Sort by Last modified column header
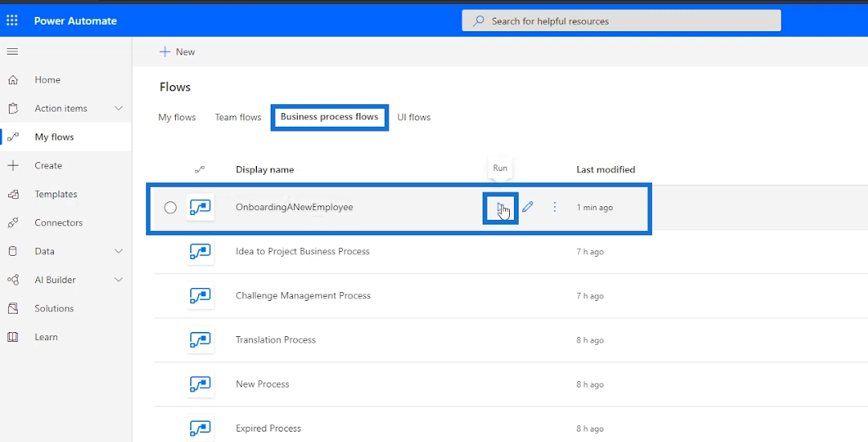The width and height of the screenshot is (868, 442). pyautogui.click(x=605, y=170)
